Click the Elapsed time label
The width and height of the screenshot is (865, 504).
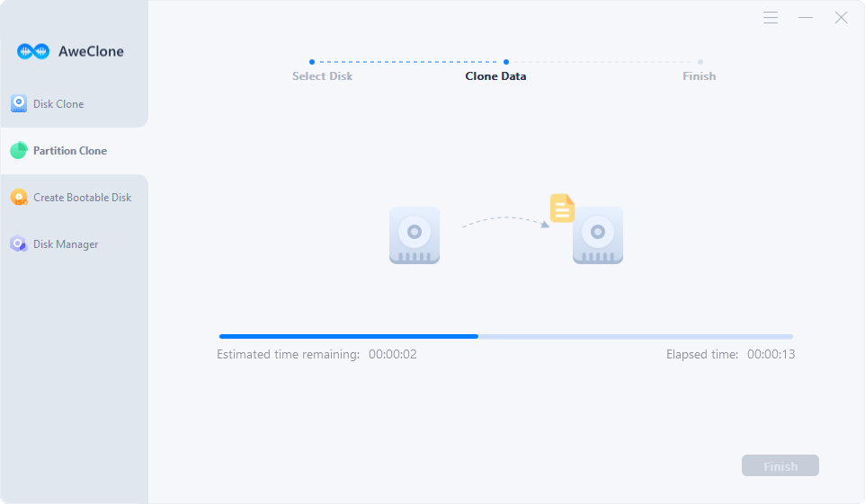tap(701, 354)
